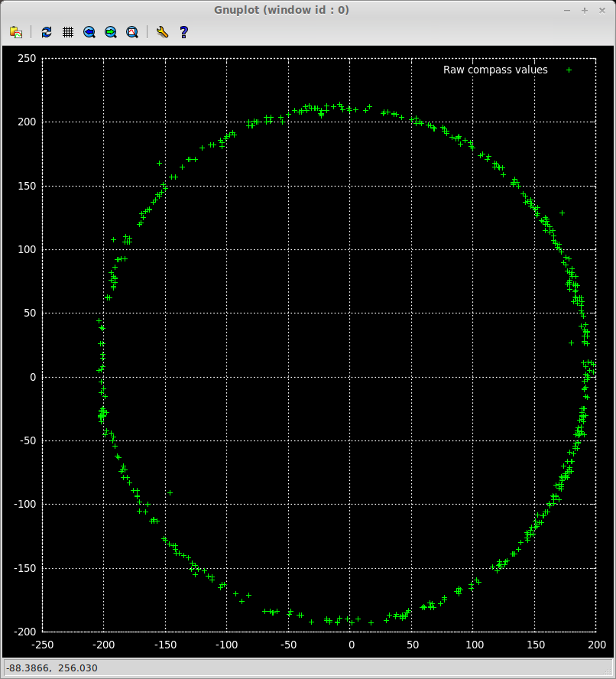Click the -250 label on the x-axis

point(41,645)
